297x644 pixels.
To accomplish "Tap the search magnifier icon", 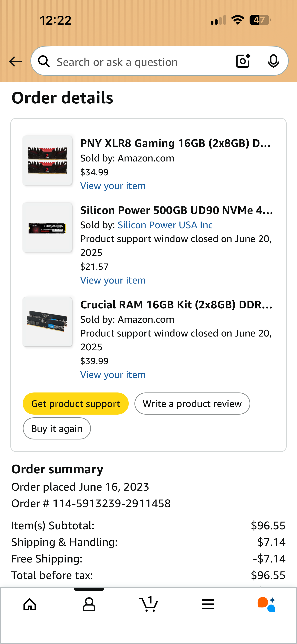I will [x=44, y=61].
